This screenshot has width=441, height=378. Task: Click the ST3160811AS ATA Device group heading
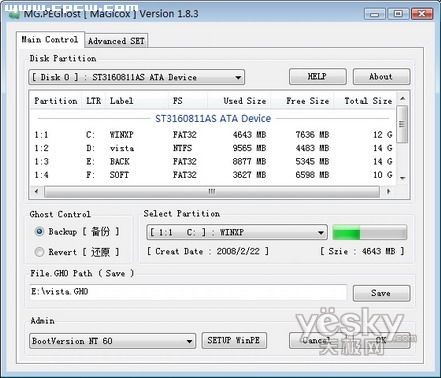[x=213, y=118]
